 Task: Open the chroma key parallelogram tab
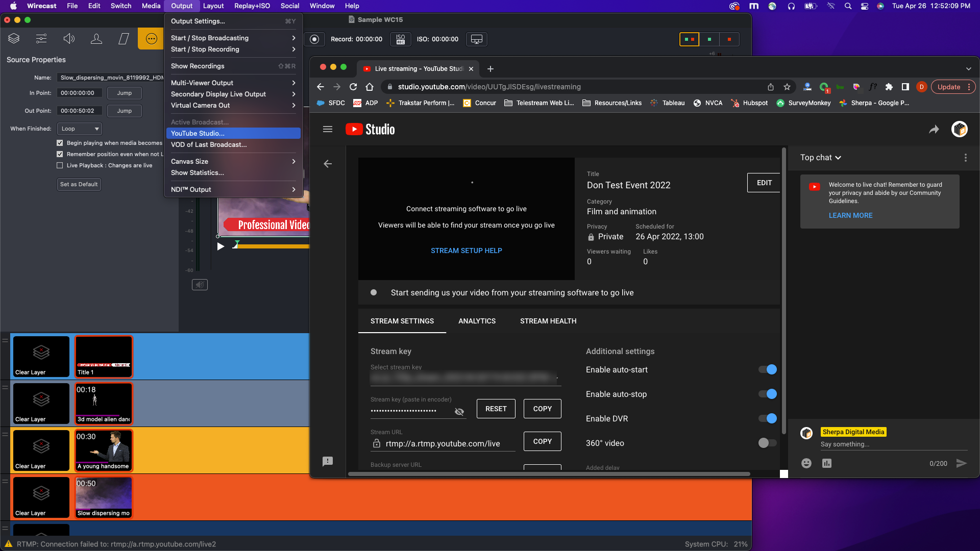point(124,39)
